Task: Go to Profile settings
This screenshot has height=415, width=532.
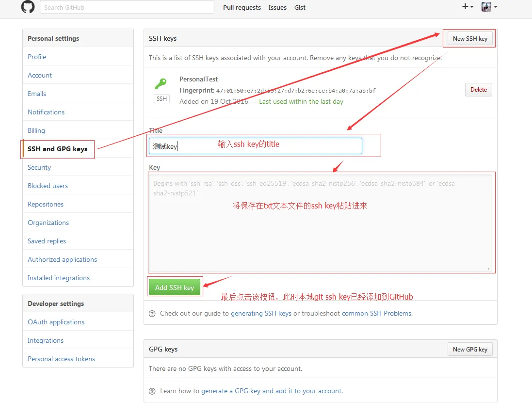Action: coord(78,57)
